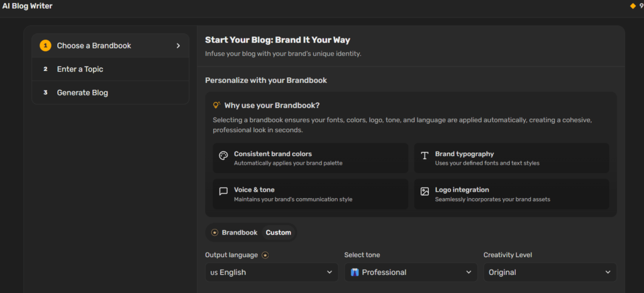Switch to the Brandbook toggle option

235,233
